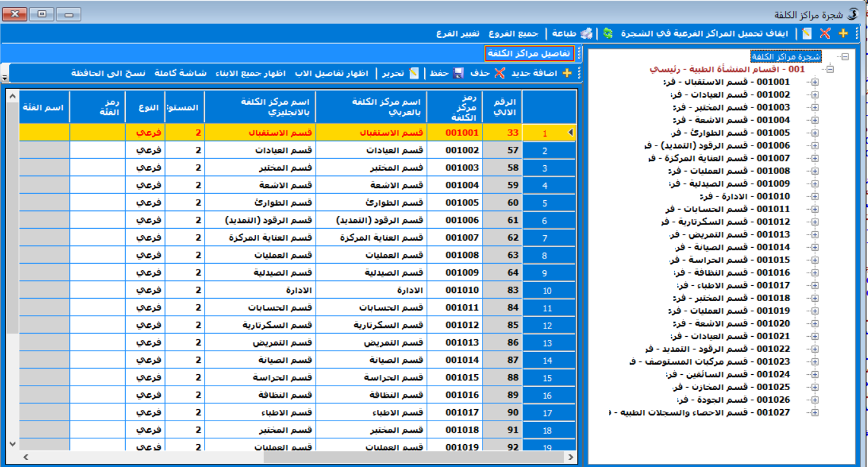Screen dimensions: 868x467
Task: Expand node 001009 قسم الصيدلية in tree
Action: point(815,184)
